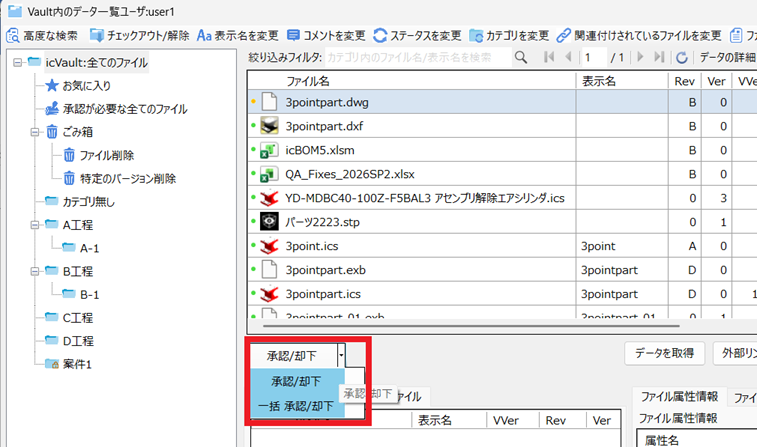The image size is (757, 447).
Task: Click the DXF file icon for 3pointpart.dxf
Action: coord(269,126)
